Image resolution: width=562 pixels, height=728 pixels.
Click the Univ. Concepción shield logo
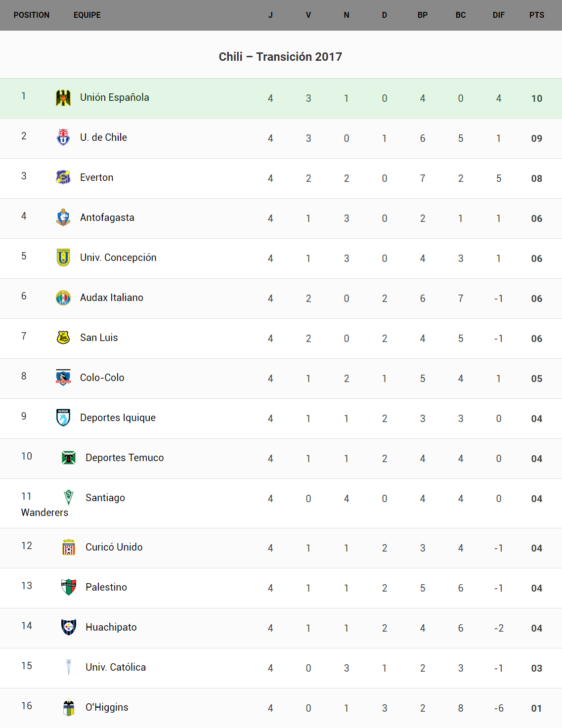click(63, 257)
